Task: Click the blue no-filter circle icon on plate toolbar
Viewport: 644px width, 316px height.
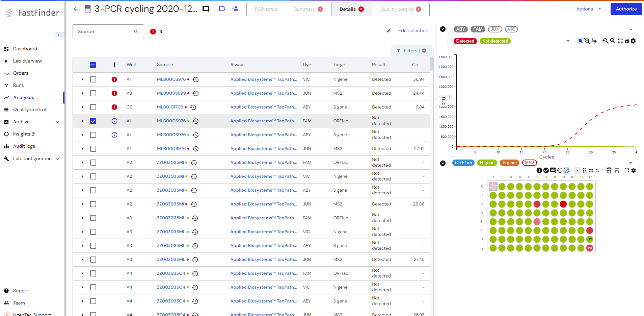Action: (x=566, y=170)
